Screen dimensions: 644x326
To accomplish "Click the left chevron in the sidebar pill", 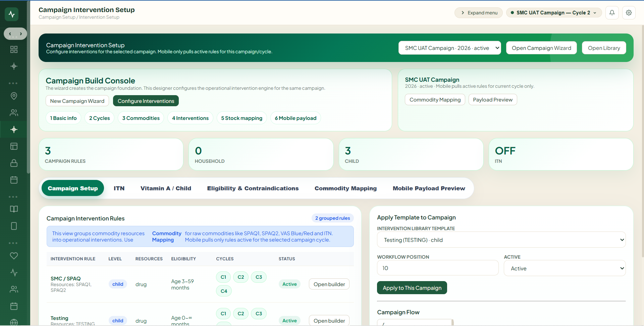I will point(10,34).
